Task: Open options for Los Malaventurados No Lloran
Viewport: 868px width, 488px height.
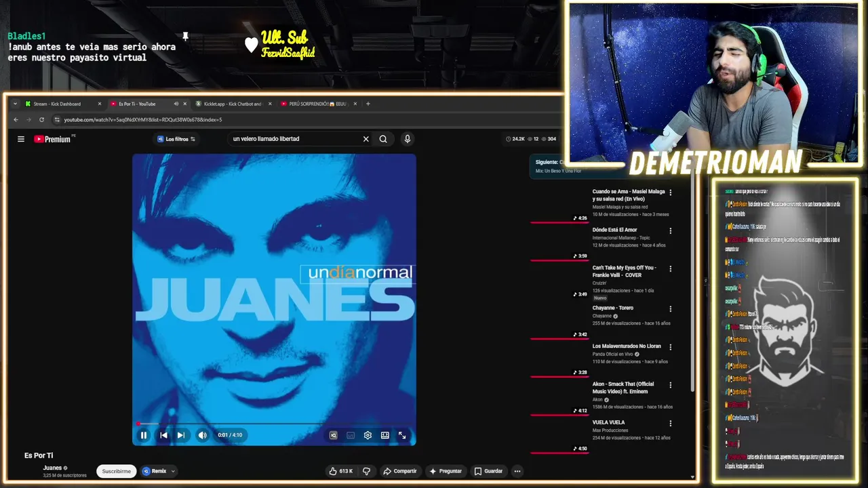Action: click(671, 346)
